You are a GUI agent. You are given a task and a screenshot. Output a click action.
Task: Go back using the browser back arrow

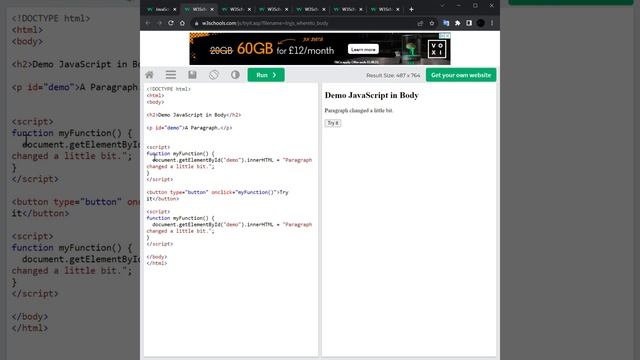click(x=148, y=23)
